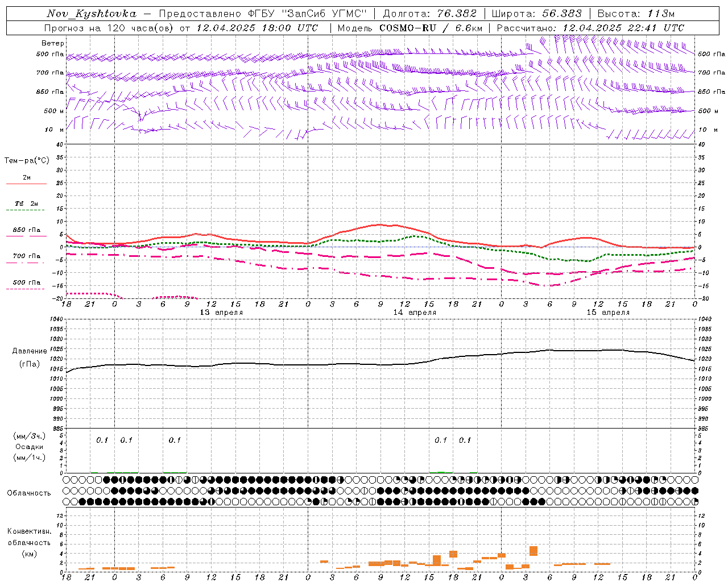728x582 pixels.
Task: Click the Рассчитано: 12.04.2025 22:41 UTC timestamp
Action: coord(590,28)
